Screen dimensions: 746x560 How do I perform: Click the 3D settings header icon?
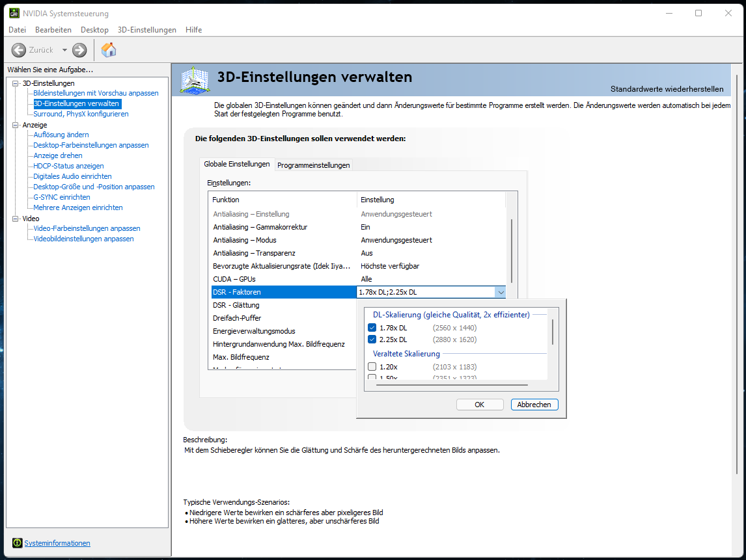pyautogui.click(x=195, y=80)
